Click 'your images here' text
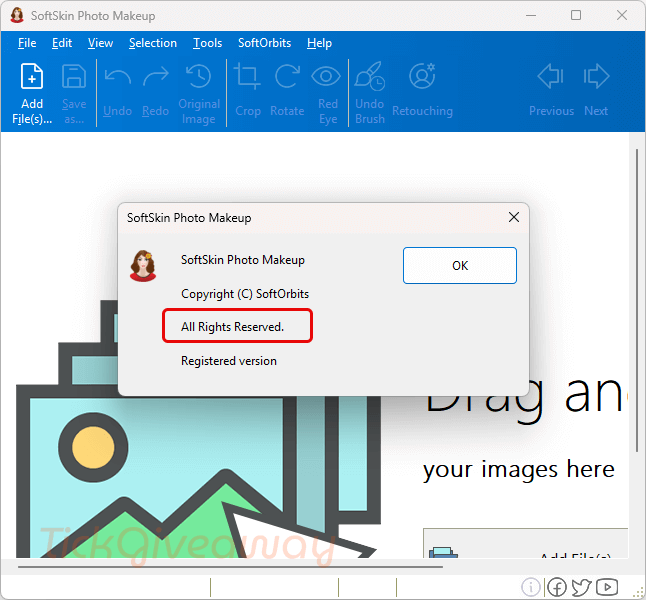Image resolution: width=646 pixels, height=600 pixels. tap(519, 469)
